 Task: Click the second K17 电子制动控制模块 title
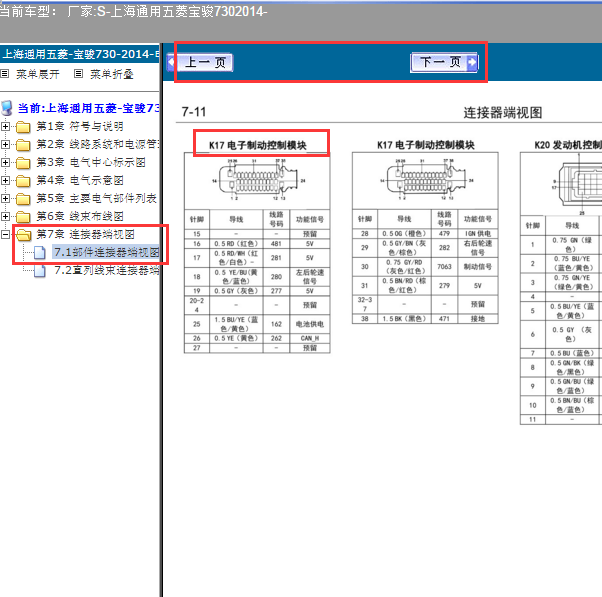point(425,145)
